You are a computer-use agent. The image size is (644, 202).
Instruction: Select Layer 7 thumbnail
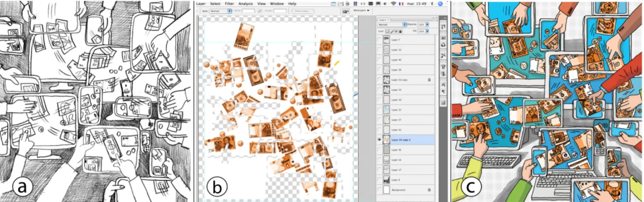387,40
